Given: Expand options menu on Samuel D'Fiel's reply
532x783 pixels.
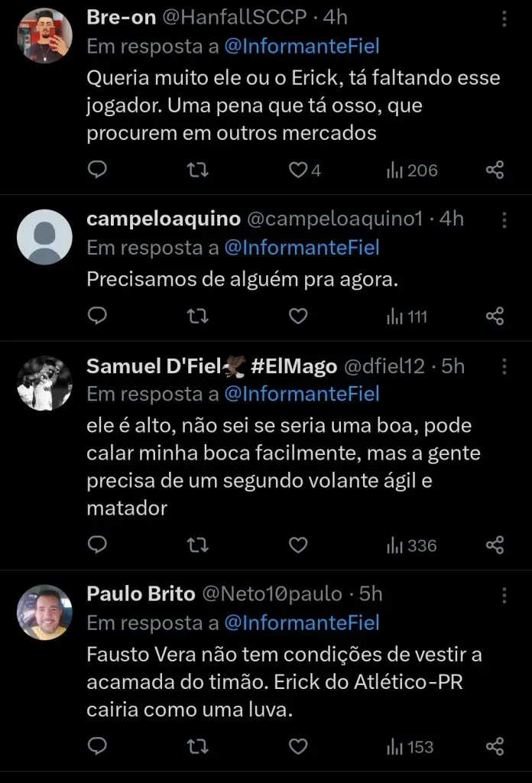Looking at the screenshot, I should pos(503,368).
